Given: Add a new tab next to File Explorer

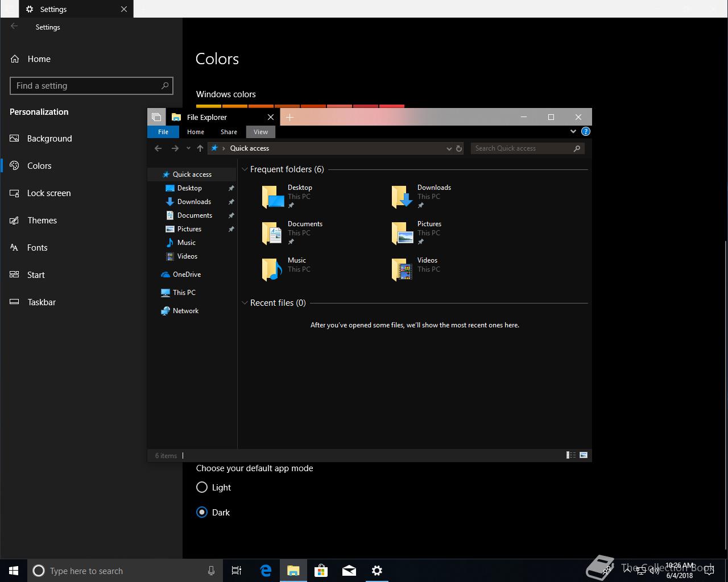Looking at the screenshot, I should (x=289, y=117).
